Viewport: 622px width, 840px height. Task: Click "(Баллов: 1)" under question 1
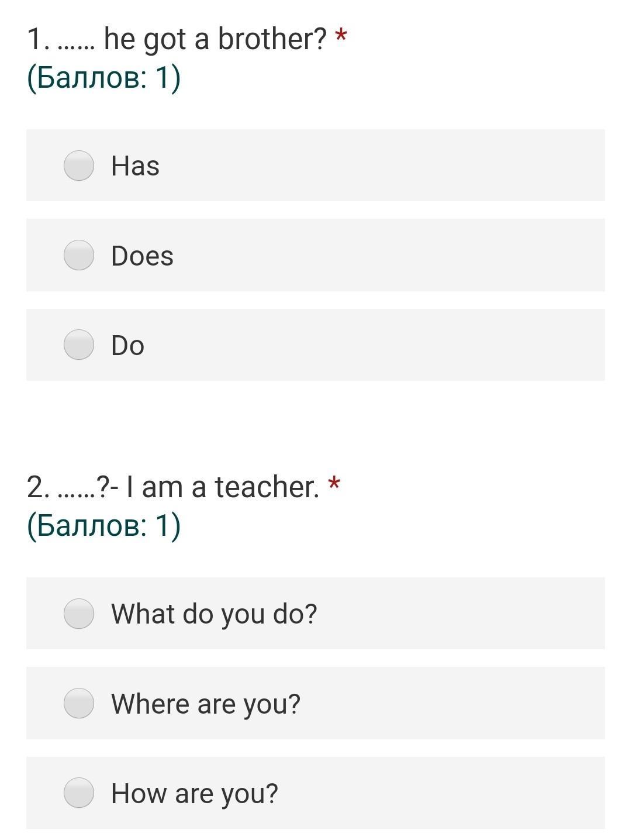103,78
